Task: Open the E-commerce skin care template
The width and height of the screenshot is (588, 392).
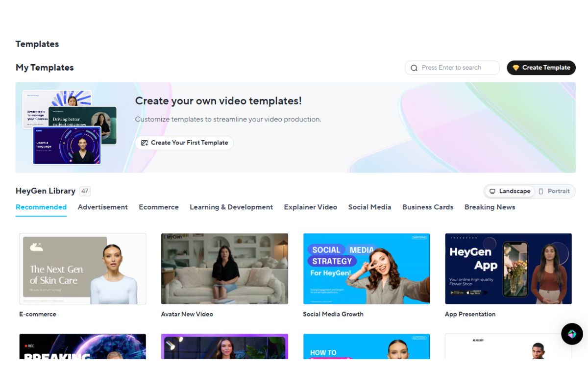Action: (83, 269)
